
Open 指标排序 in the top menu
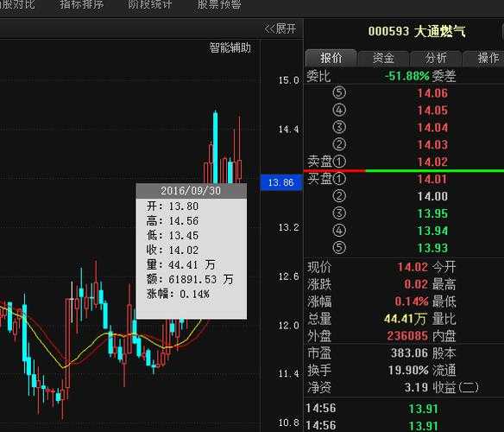82,5
